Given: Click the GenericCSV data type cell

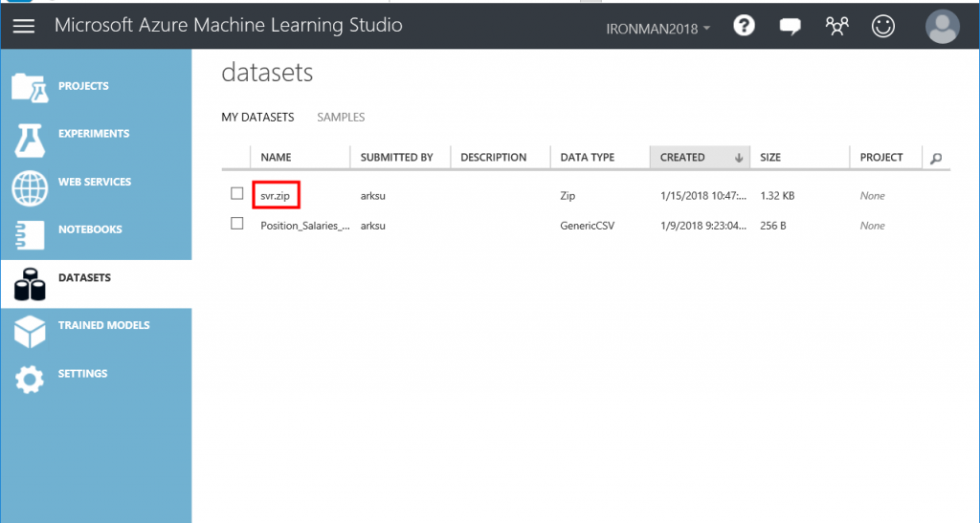Looking at the screenshot, I should (587, 226).
